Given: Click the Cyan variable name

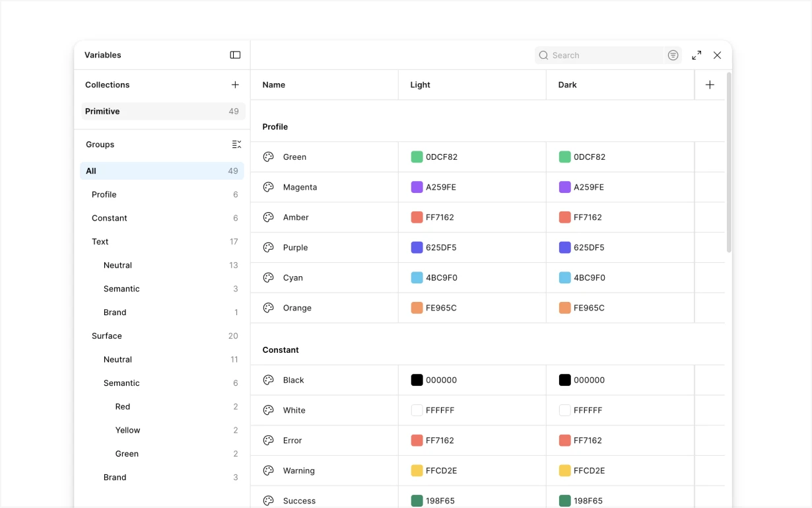Looking at the screenshot, I should 293,278.
